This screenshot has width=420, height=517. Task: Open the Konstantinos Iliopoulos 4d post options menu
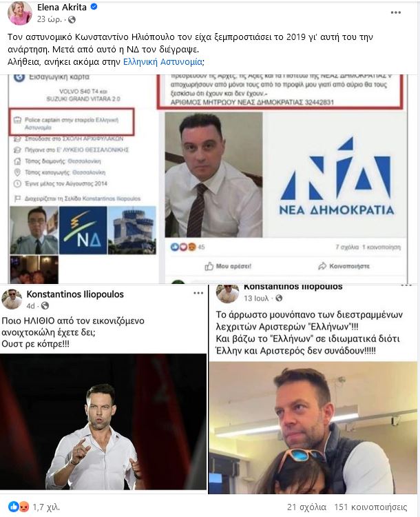198,293
